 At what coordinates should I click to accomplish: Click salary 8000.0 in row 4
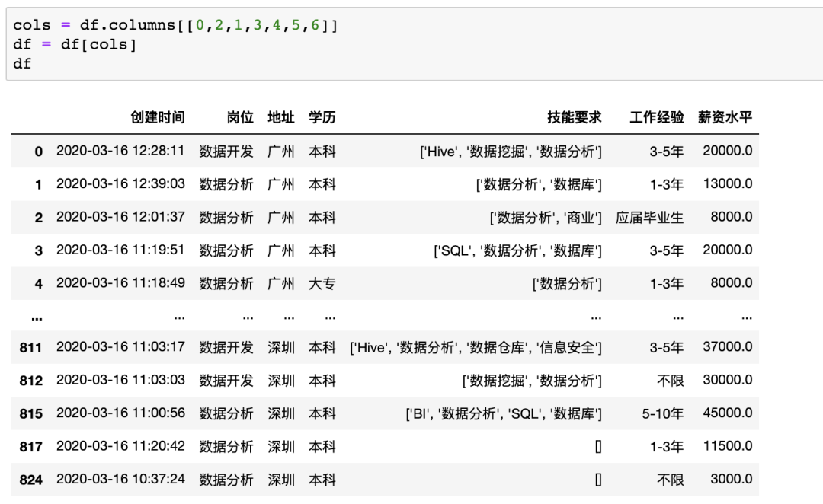(x=731, y=283)
